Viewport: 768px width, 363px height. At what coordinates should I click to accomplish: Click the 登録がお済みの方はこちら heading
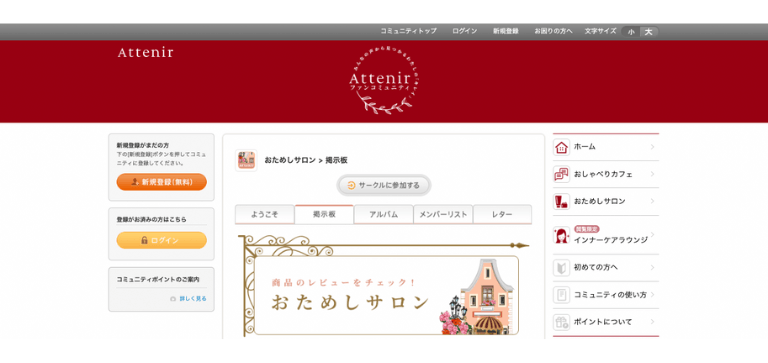tap(151, 220)
